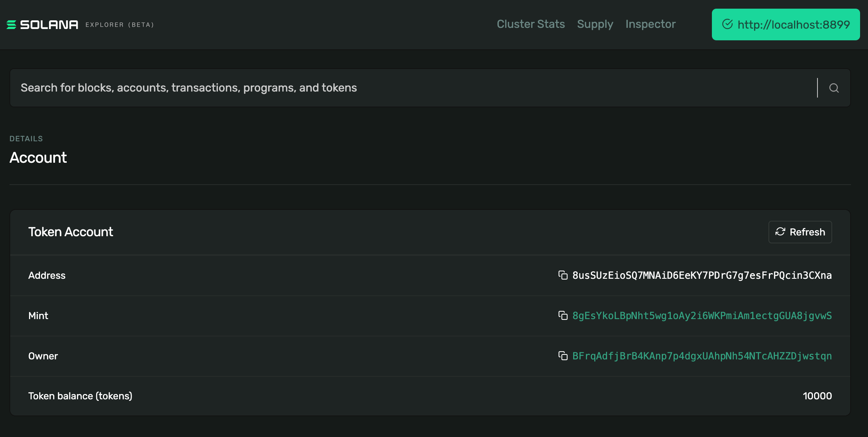Screen dimensions: 868x437
Task: Click the EXPLORER (BETA) label
Action: [120, 25]
